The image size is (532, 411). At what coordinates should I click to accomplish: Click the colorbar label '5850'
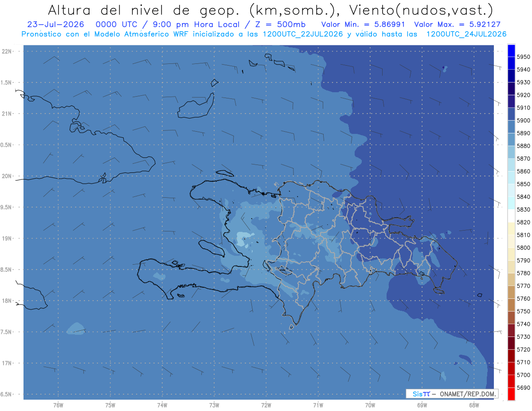pos(523,184)
